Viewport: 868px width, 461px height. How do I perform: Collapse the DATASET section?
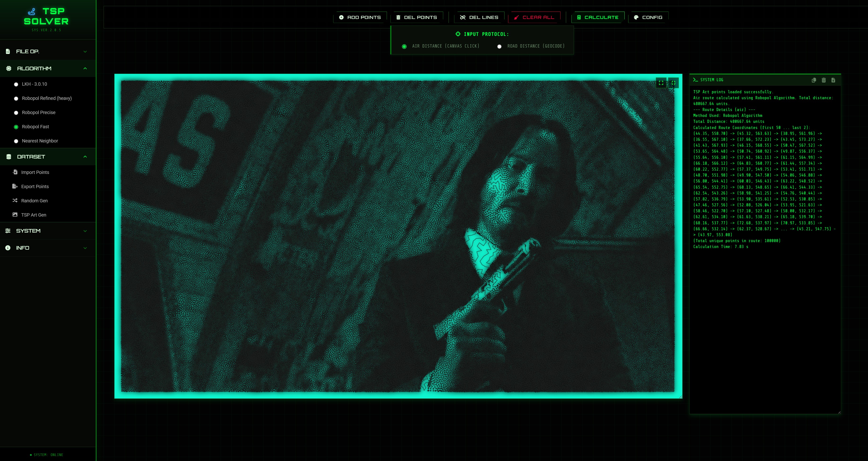[x=48, y=156]
